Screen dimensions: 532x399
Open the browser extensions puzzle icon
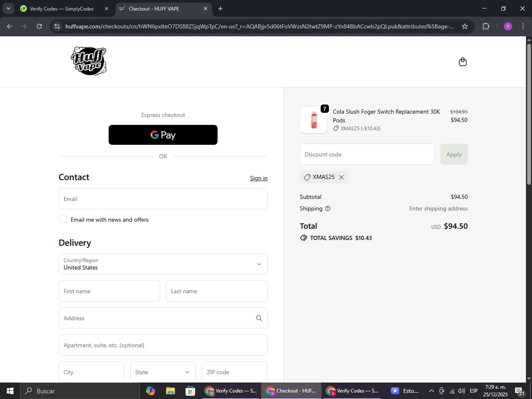tap(486, 26)
